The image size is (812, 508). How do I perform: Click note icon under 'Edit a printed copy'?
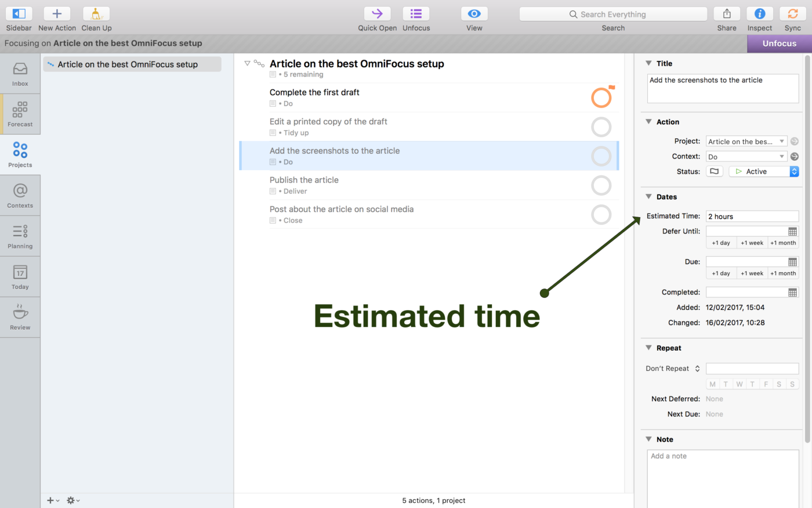tap(273, 133)
